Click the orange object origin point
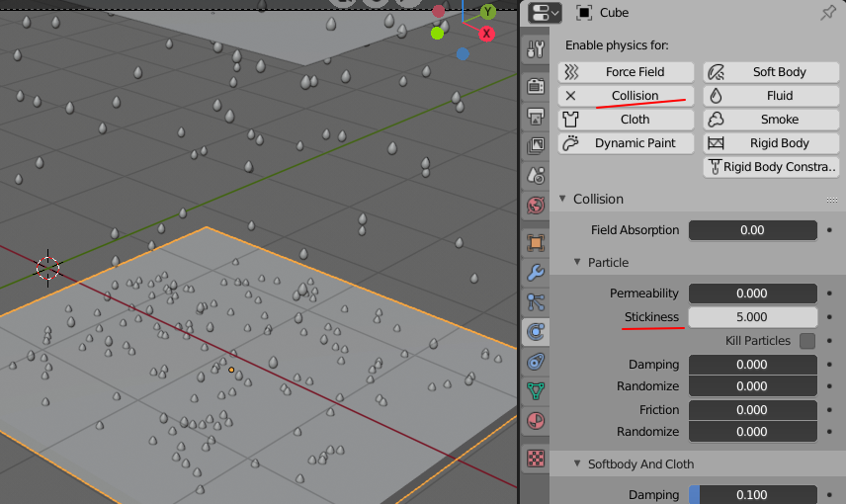The height and width of the screenshot is (504, 846). pyautogui.click(x=231, y=370)
